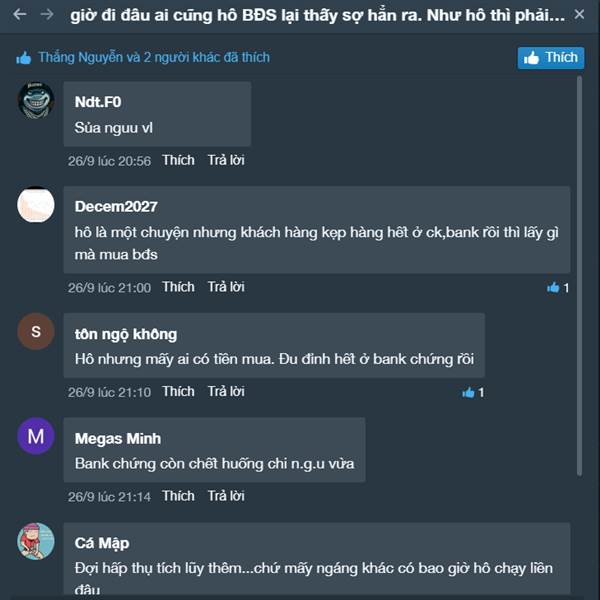View like count on Decem2027's comment
The height and width of the screenshot is (600, 600).
[558, 288]
